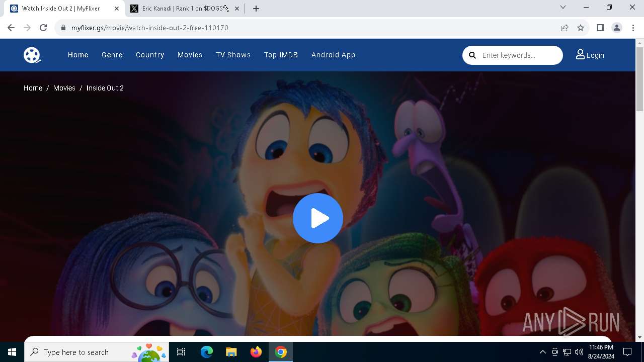644x362 pixels.
Task: Click the Chrome taskbar icon
Action: [x=281, y=352]
